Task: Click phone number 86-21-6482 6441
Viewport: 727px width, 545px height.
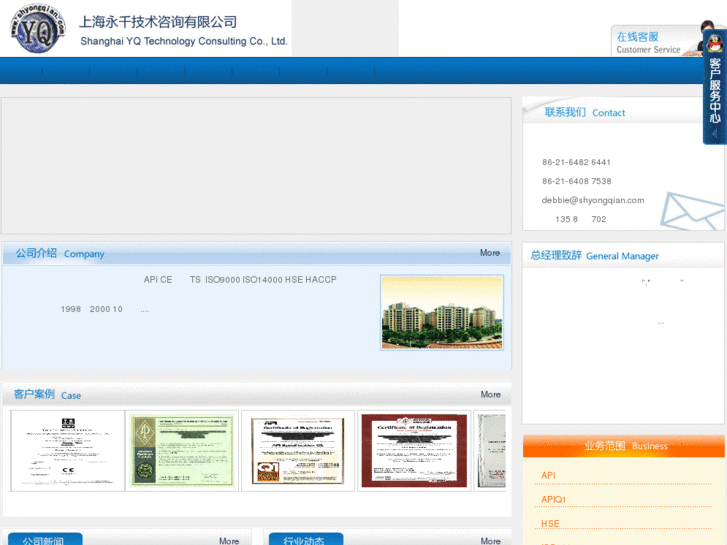Action: click(576, 162)
